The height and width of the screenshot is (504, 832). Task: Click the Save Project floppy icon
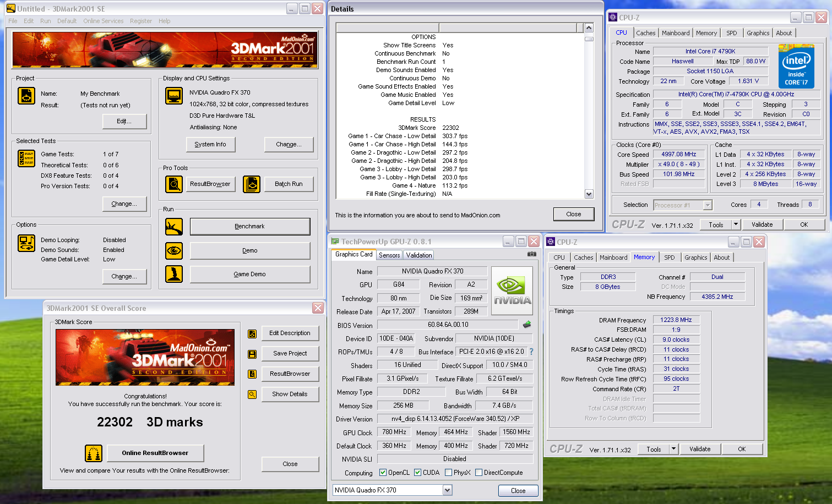pos(252,354)
